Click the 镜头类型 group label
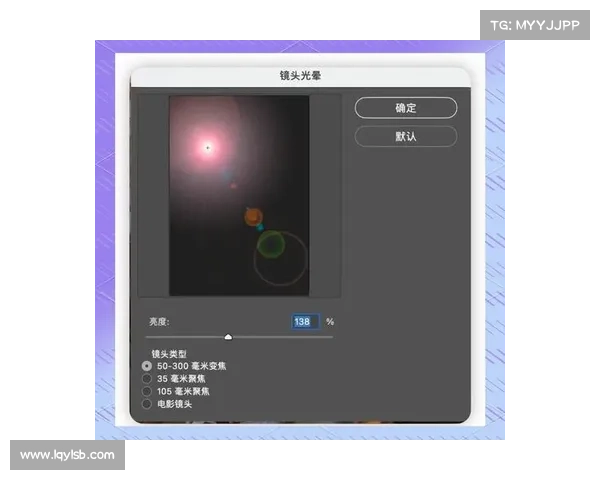Viewport: 600px width, 480px height. [169, 354]
